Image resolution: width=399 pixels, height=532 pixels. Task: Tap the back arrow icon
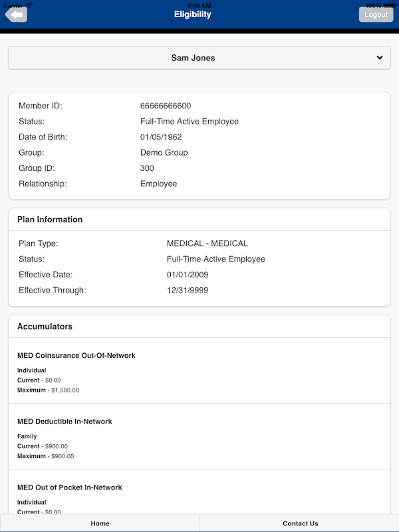click(x=16, y=15)
